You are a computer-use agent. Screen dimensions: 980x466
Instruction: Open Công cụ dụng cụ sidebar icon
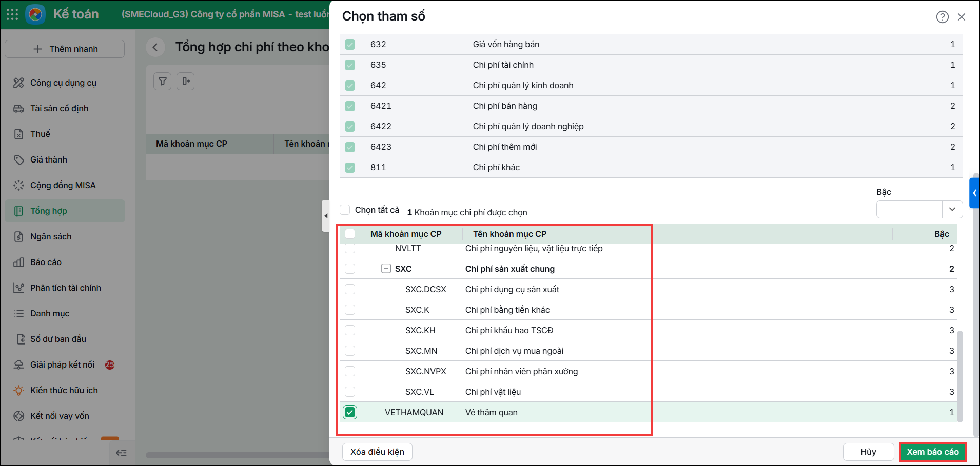pyautogui.click(x=19, y=83)
